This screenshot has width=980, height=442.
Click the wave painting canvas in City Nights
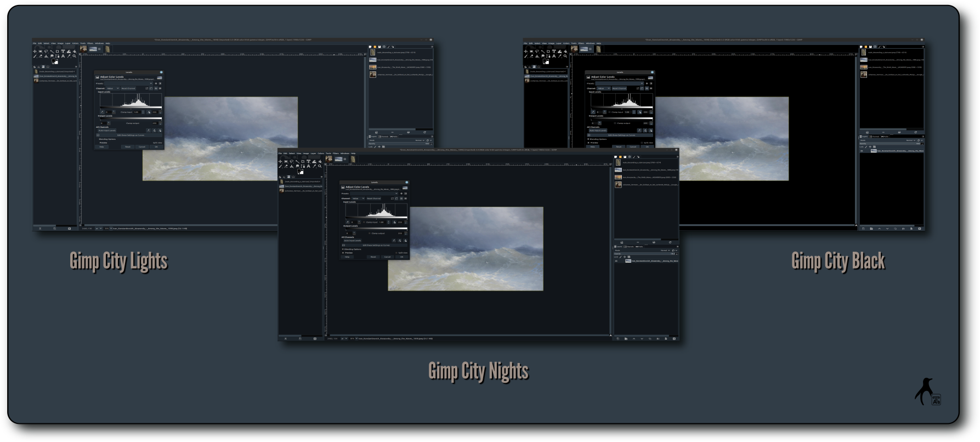(466, 248)
